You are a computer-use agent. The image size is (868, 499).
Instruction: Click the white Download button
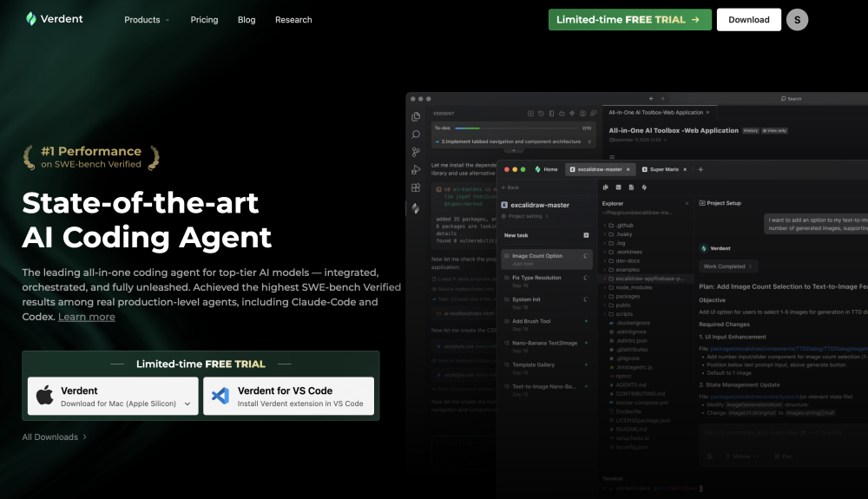coord(748,20)
